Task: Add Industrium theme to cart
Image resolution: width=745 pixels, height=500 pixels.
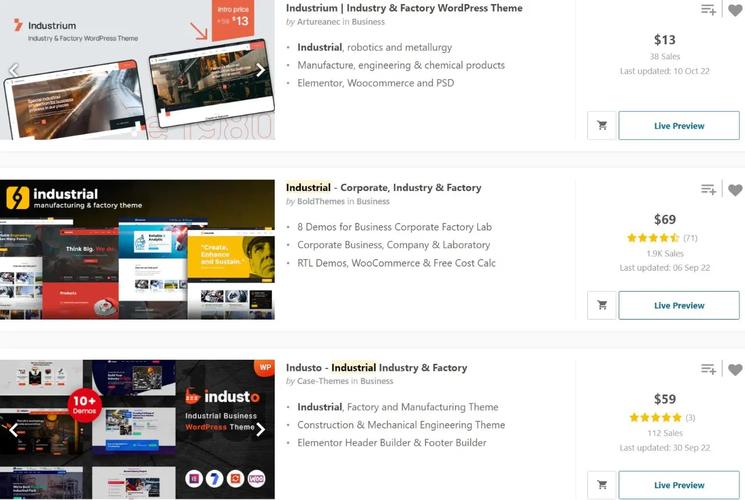Action: (602, 126)
